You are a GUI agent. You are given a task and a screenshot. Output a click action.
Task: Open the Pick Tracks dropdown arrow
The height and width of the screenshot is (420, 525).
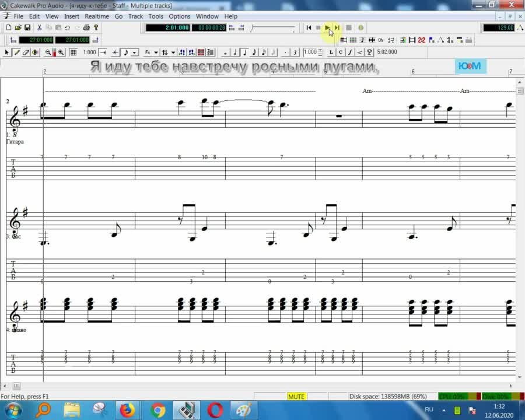pos(173,52)
